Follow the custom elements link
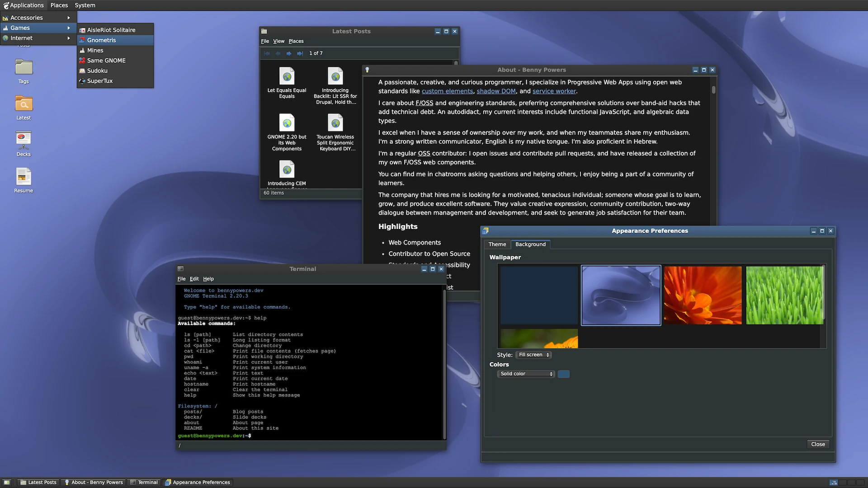868x488 pixels. (447, 91)
